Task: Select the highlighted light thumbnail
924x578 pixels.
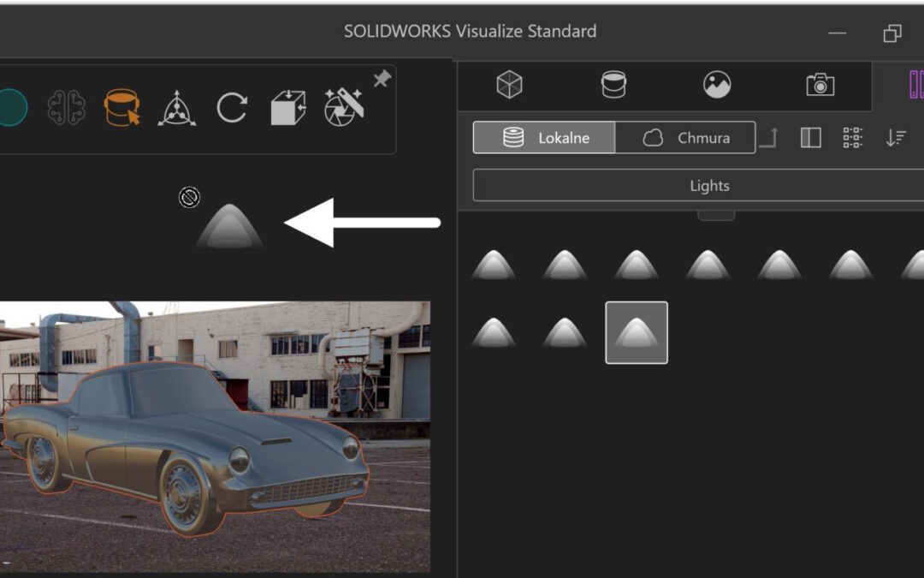Action: (637, 332)
